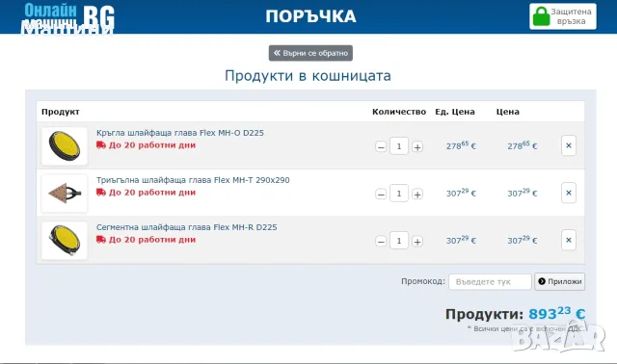The image size is (617, 364).
Task: Remove Flex MH-O D225 from the cart
Action: pyautogui.click(x=569, y=145)
